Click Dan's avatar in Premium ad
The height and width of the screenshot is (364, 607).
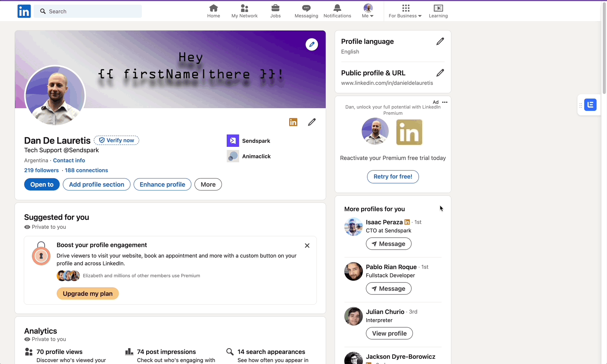pos(375,131)
